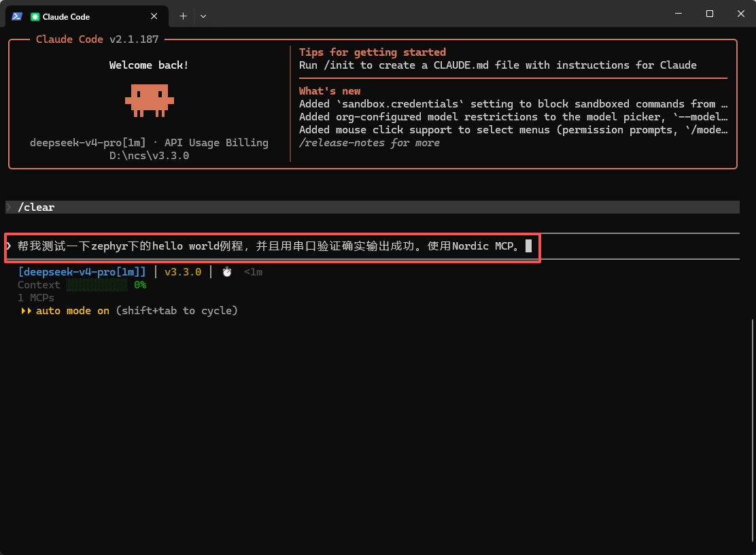
Task: Click the fast-forward auto mode arrows icon
Action: coord(26,311)
